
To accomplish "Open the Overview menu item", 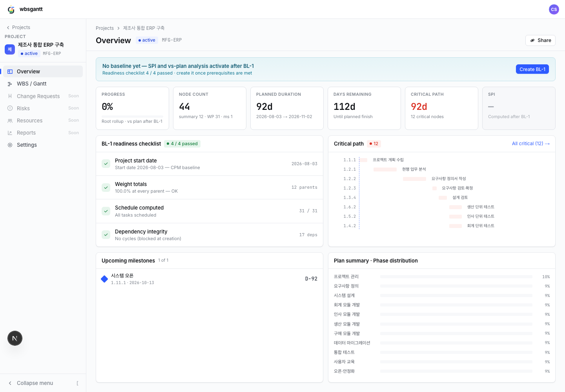I will (x=43, y=71).
